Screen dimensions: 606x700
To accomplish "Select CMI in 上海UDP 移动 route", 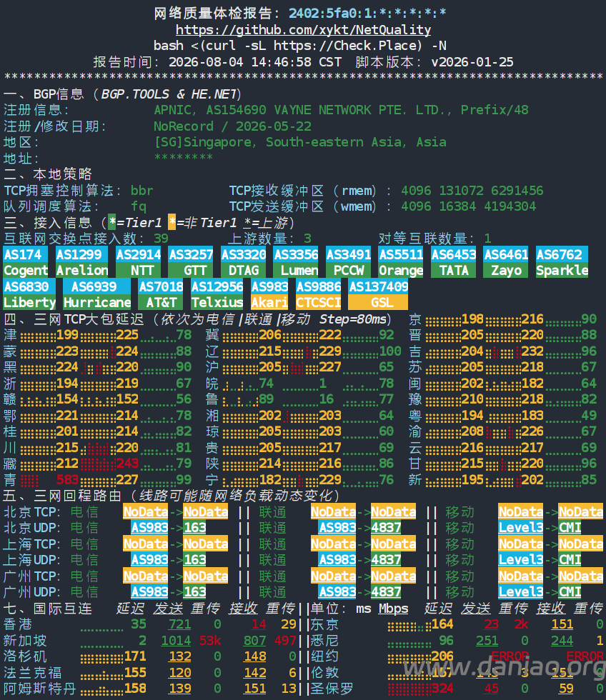I will (x=570, y=560).
